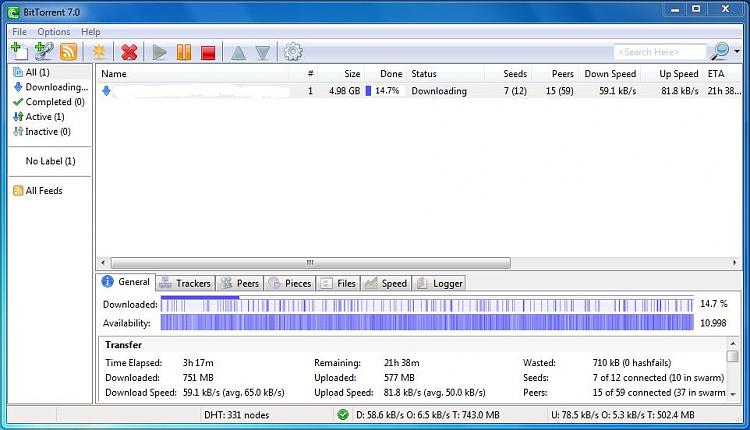
Task: Remove torrent with red X icon
Action: [129, 52]
